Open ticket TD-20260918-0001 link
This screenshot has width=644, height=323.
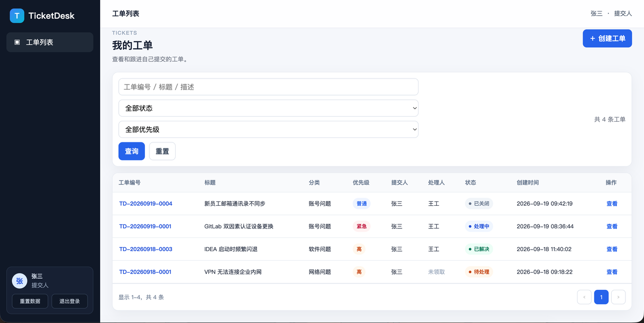(145, 272)
